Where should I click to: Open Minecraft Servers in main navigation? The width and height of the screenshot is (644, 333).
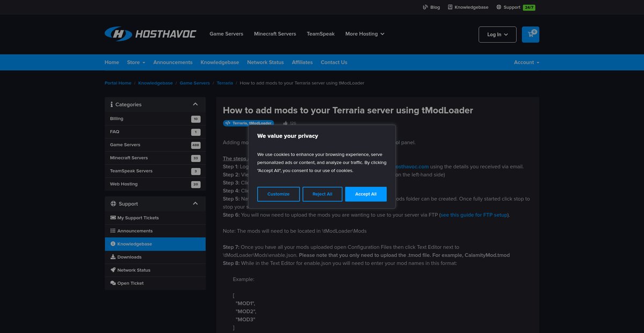[x=275, y=34]
